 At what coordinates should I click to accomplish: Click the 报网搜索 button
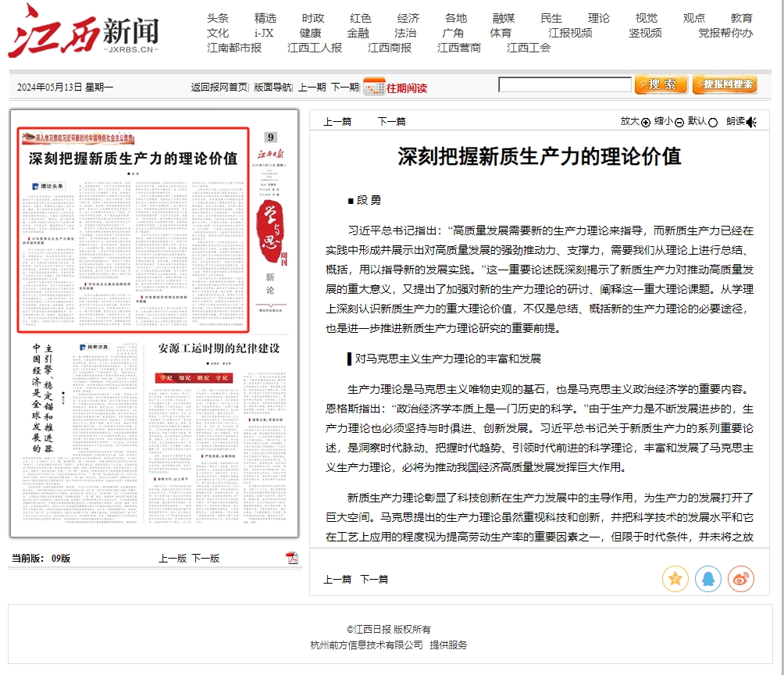pos(724,84)
